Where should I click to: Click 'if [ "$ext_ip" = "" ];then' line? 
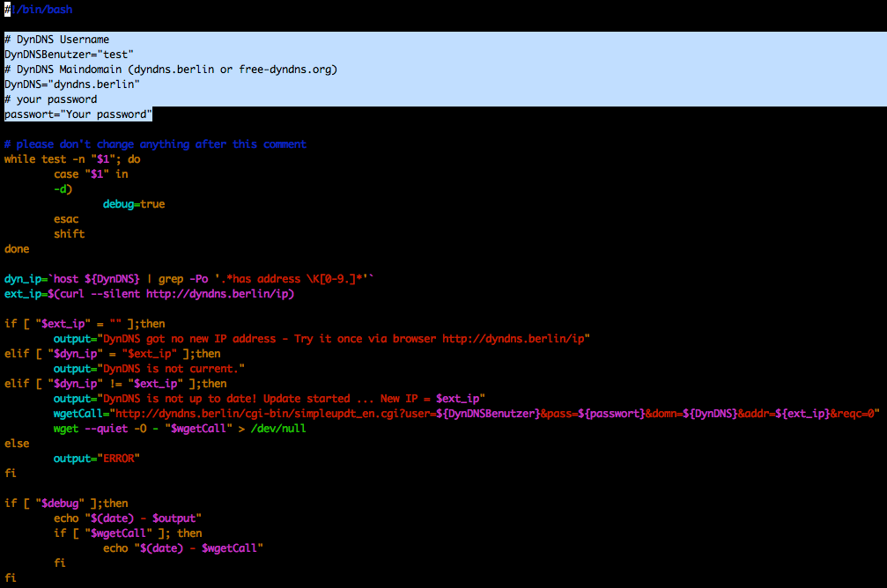[x=85, y=324]
